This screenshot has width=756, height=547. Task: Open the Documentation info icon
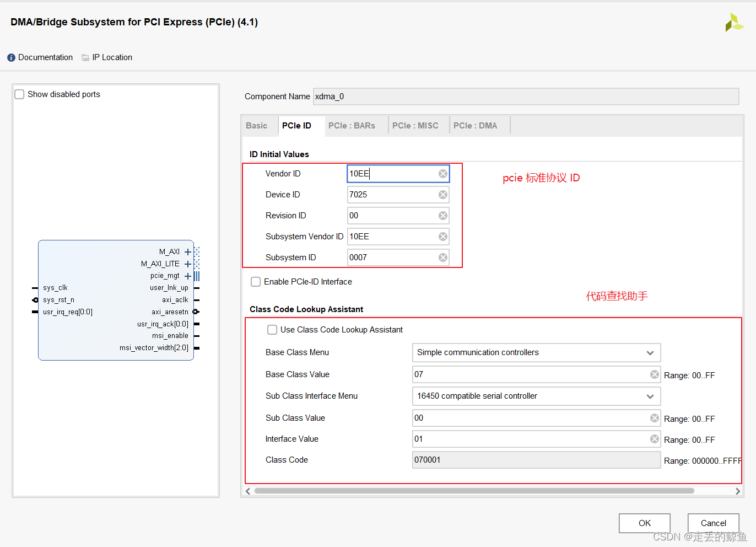click(11, 57)
